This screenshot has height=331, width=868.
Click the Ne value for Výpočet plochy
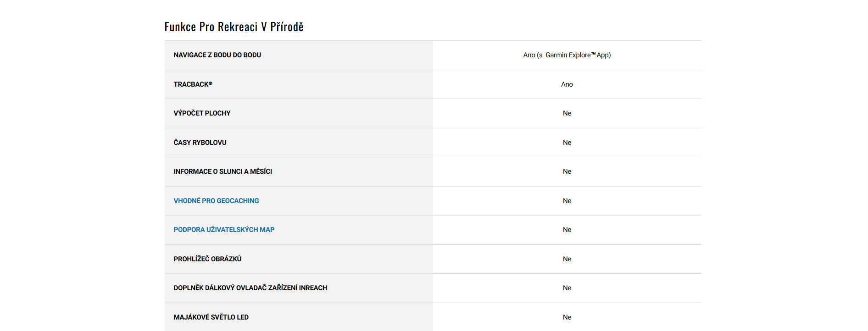point(567,113)
